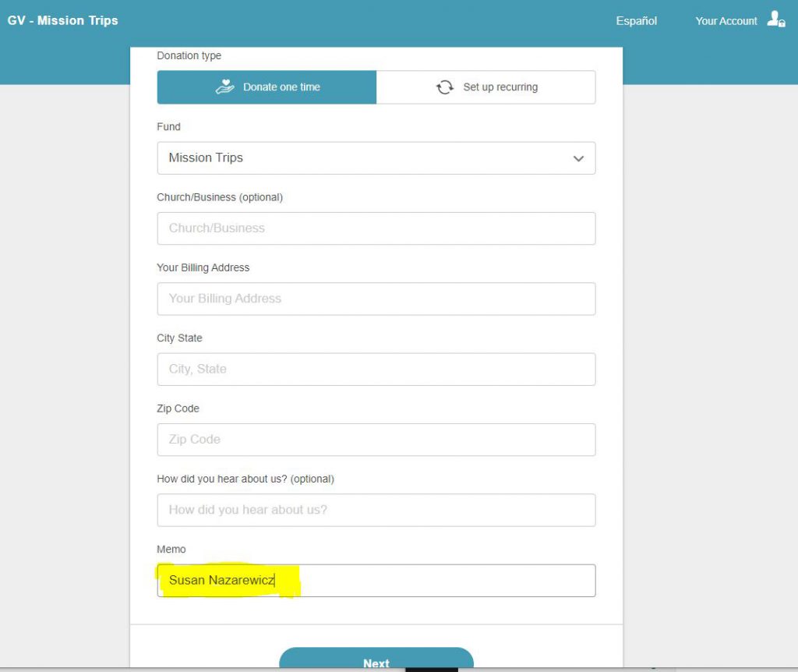Choose the Set up recurring option
The width and height of the screenshot is (798, 672).
[x=486, y=87]
